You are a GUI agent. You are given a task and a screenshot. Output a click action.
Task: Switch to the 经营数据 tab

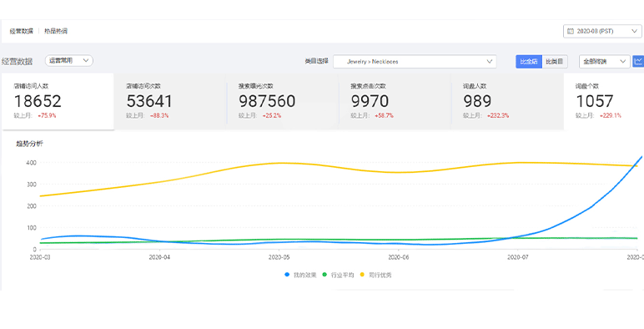22,31
